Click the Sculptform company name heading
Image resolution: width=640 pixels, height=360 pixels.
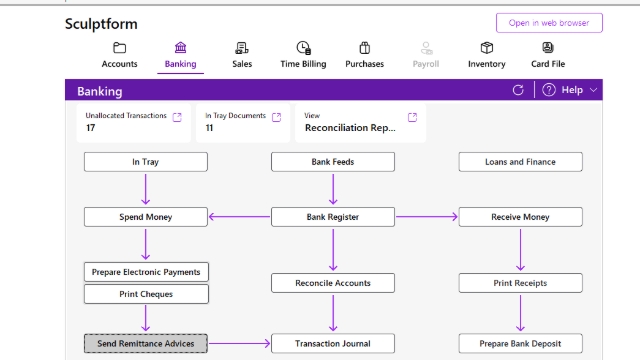tap(101, 24)
